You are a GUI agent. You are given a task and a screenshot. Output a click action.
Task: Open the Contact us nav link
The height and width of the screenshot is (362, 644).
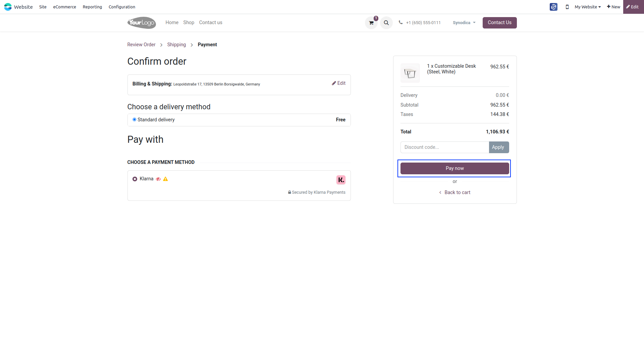(x=211, y=22)
